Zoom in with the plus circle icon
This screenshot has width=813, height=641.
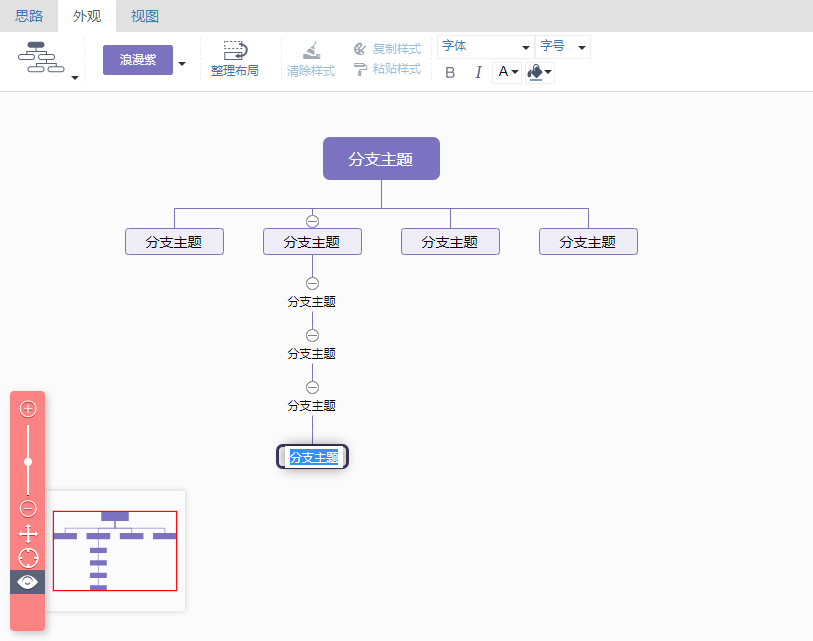click(28, 409)
